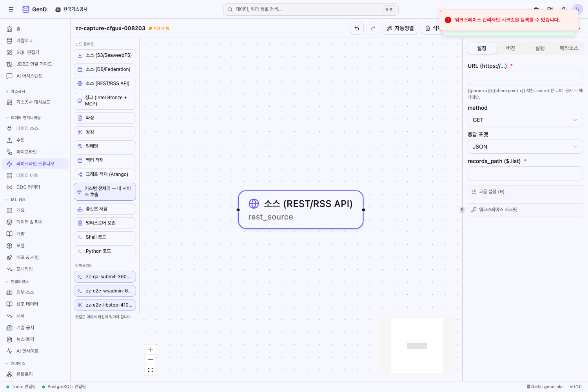Viewport: 588px width, 392px height.
Task: Dismiss the workspace secret error toast
Action: [x=441, y=11]
